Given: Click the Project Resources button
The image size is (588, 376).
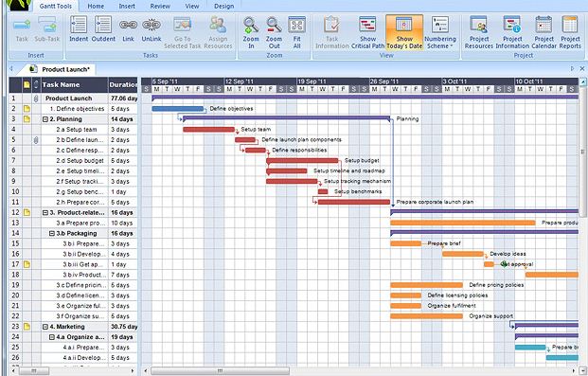Looking at the screenshot, I should click(x=479, y=32).
